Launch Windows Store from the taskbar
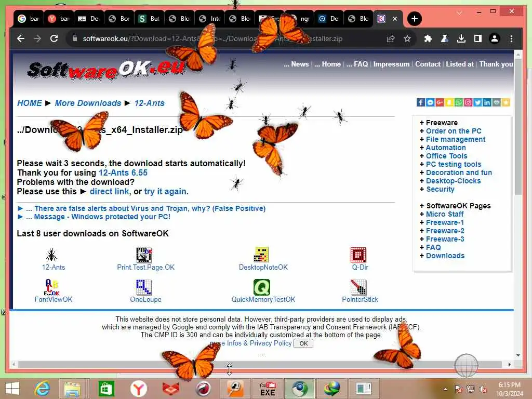 pyautogui.click(x=106, y=389)
